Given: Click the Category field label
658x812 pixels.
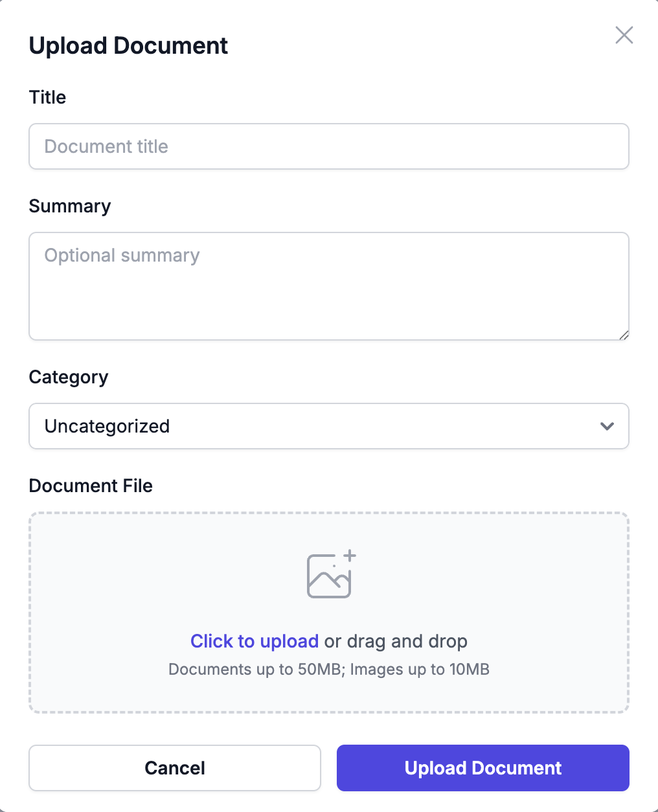Looking at the screenshot, I should point(69,377).
